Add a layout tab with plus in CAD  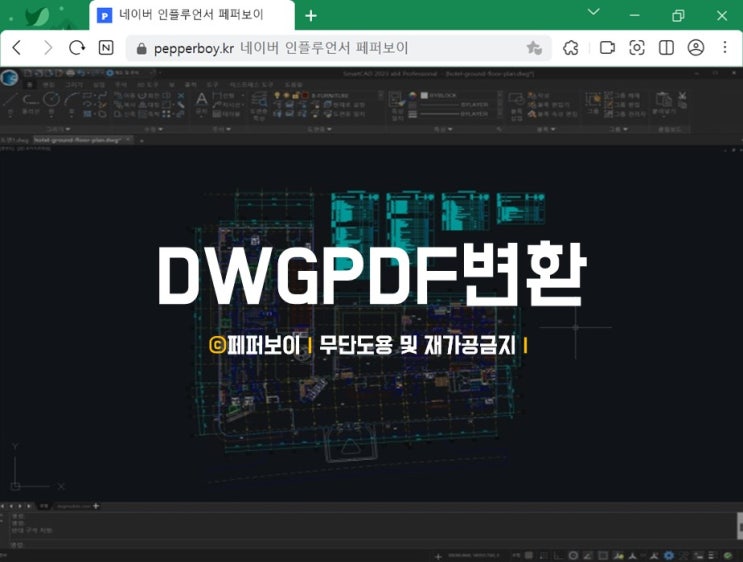[x=96, y=506]
